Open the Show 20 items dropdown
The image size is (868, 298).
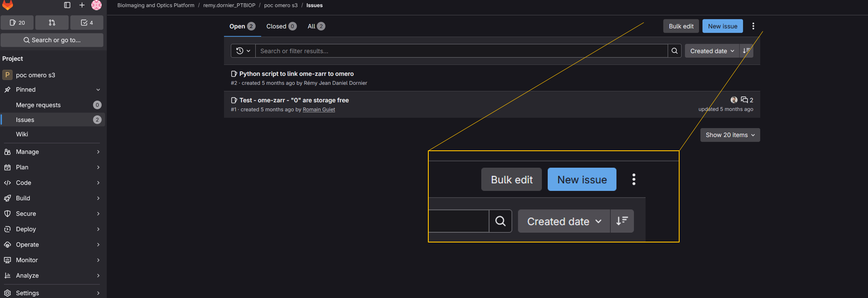pos(730,135)
